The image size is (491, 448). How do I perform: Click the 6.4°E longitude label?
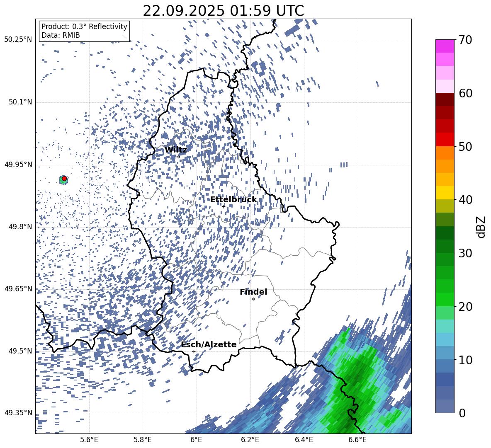point(304,440)
